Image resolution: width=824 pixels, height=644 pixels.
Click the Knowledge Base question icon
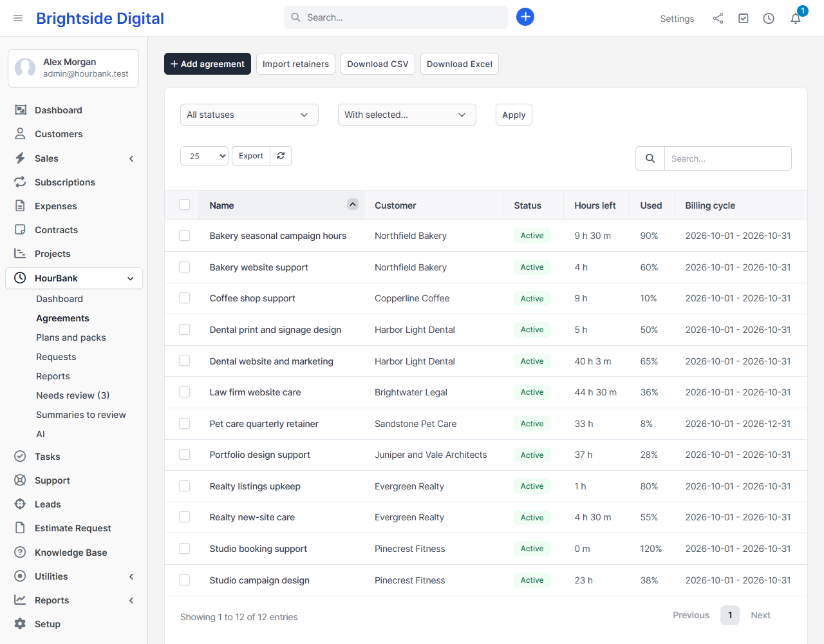[x=21, y=553]
